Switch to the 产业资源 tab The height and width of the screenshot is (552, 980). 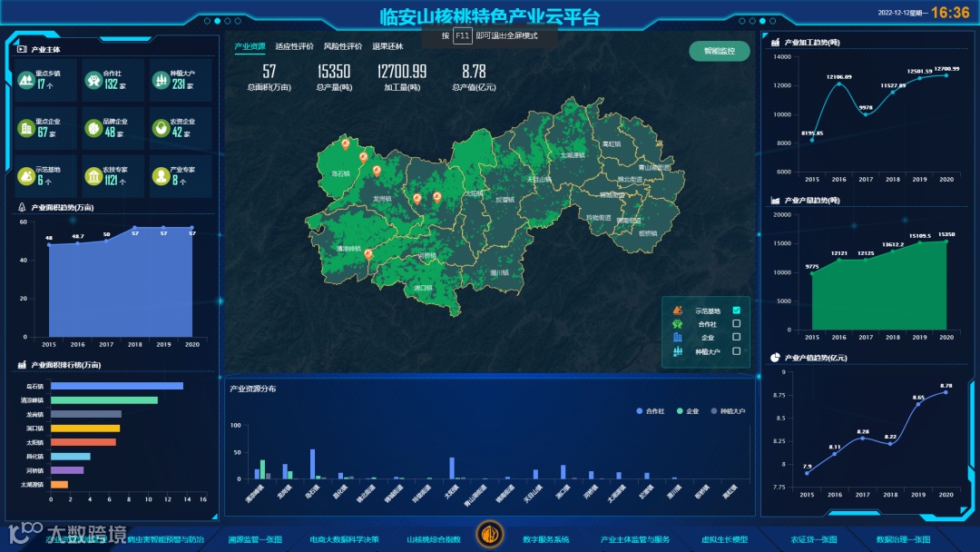click(x=250, y=46)
